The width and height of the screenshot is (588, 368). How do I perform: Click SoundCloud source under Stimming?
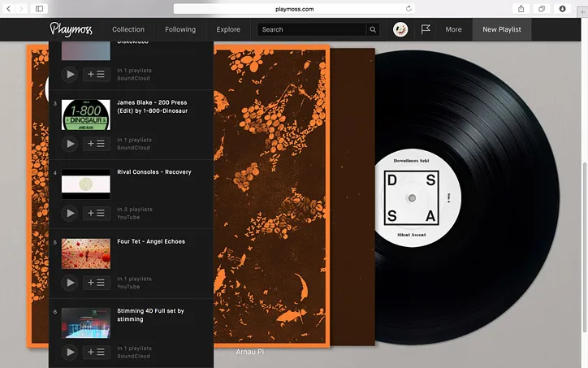133,356
